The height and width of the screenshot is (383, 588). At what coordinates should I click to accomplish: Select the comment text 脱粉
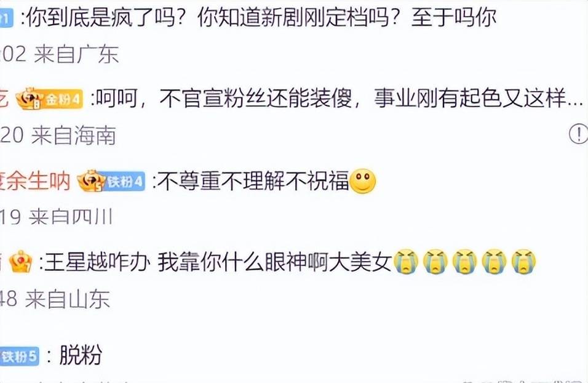pyautogui.click(x=81, y=355)
